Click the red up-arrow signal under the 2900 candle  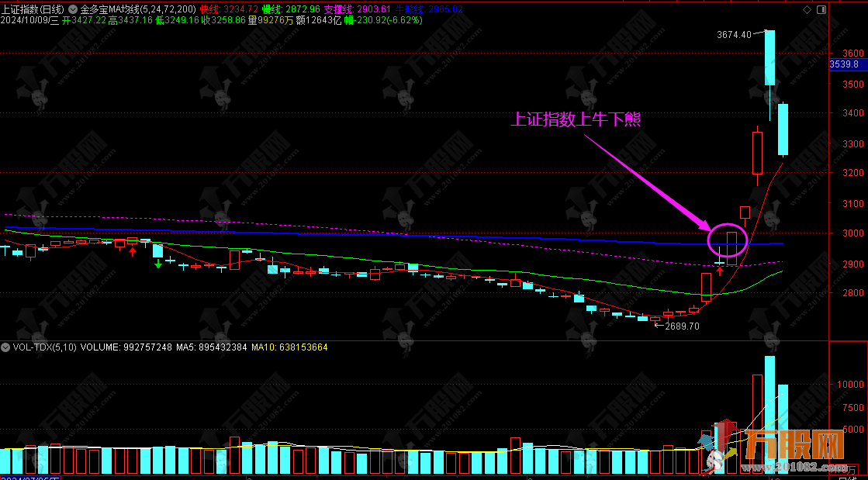tap(720, 271)
